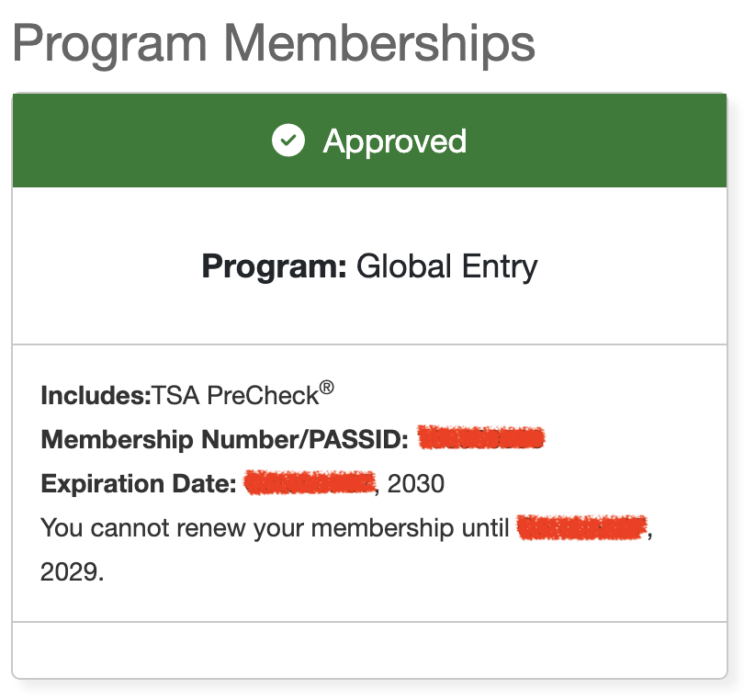Select the green Approved status banner
The image size is (744, 700).
369,141
